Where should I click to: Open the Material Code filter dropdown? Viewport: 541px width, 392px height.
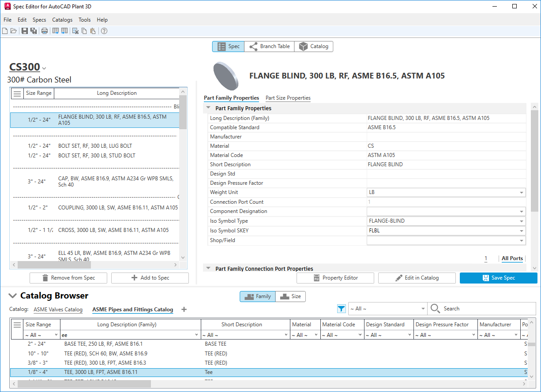tap(360, 335)
